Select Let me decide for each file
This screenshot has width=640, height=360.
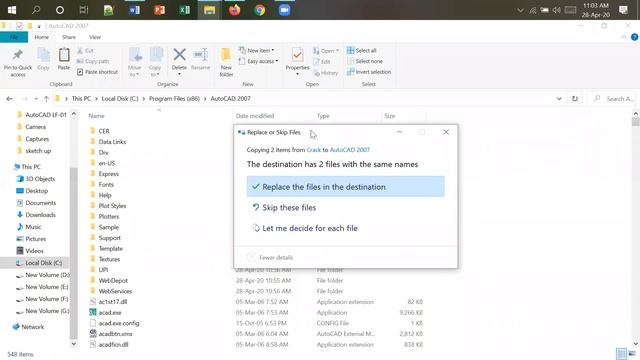point(304,228)
